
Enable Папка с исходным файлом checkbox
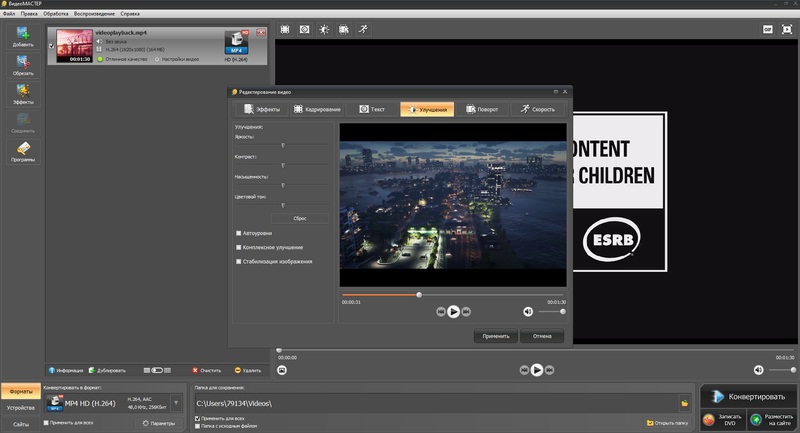pos(197,426)
